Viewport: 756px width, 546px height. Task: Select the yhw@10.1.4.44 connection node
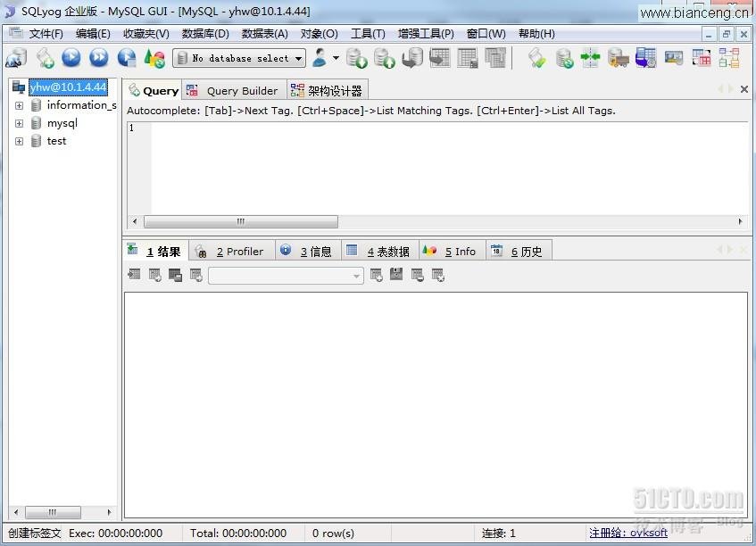[68, 87]
